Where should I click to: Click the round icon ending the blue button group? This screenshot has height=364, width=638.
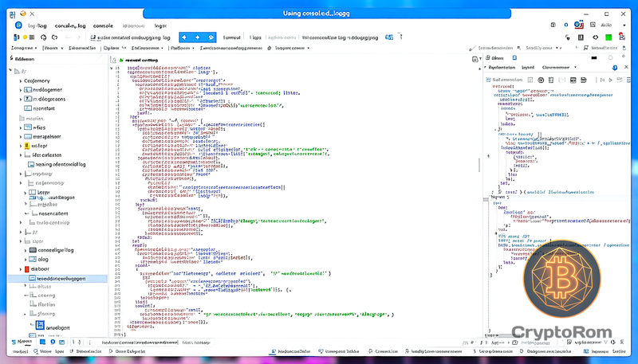pos(211,37)
